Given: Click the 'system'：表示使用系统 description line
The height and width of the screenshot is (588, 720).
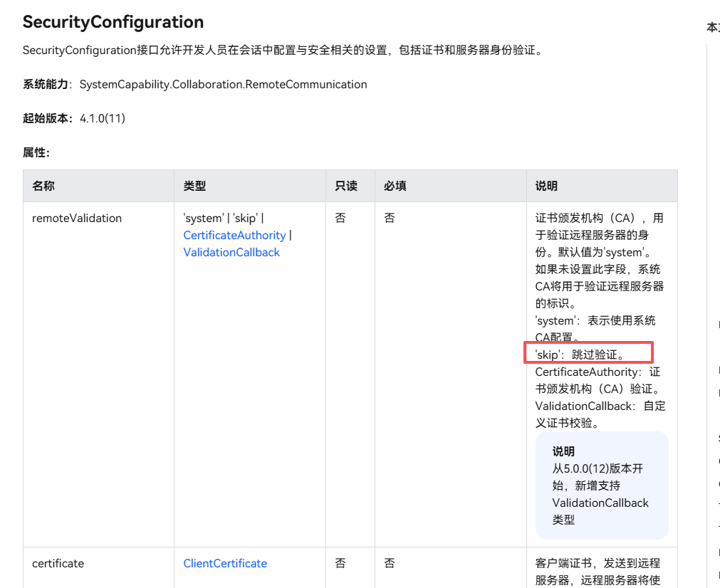Looking at the screenshot, I should click(x=595, y=329).
